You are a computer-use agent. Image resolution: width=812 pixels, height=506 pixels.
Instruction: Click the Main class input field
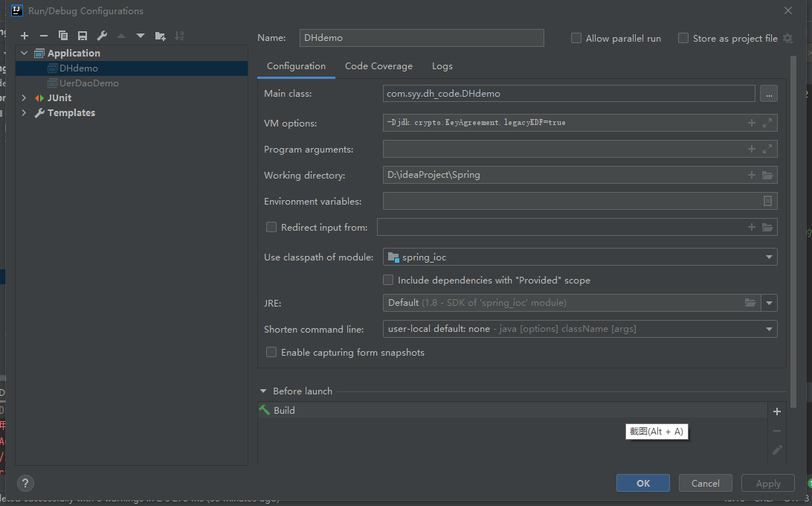(569, 94)
